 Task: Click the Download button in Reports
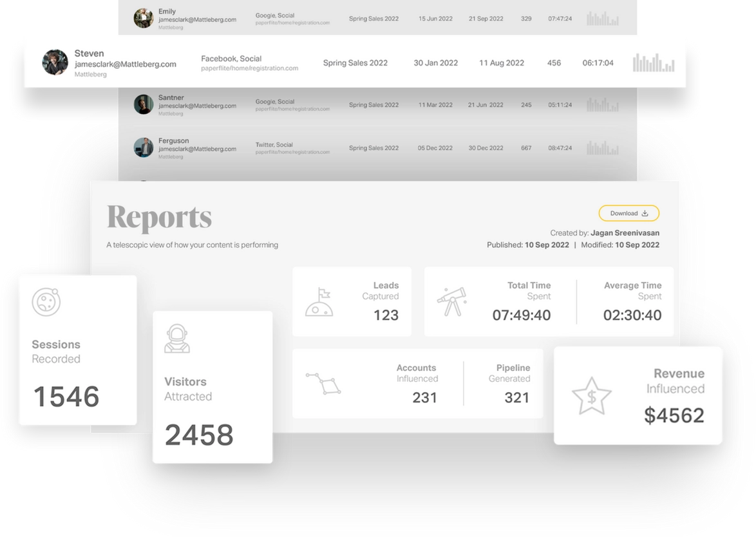coord(628,213)
